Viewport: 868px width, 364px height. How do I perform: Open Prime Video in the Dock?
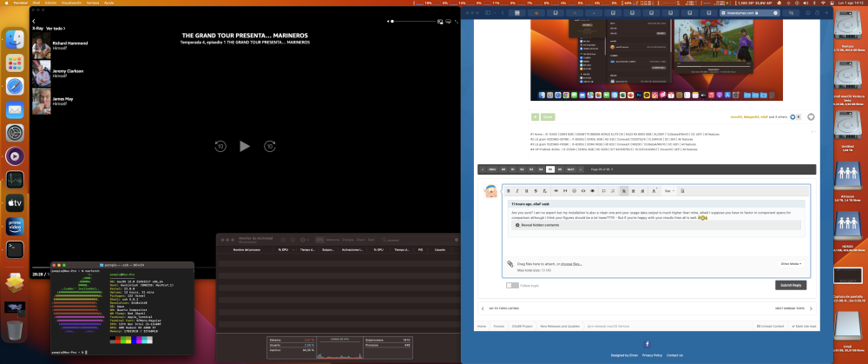[x=15, y=226]
